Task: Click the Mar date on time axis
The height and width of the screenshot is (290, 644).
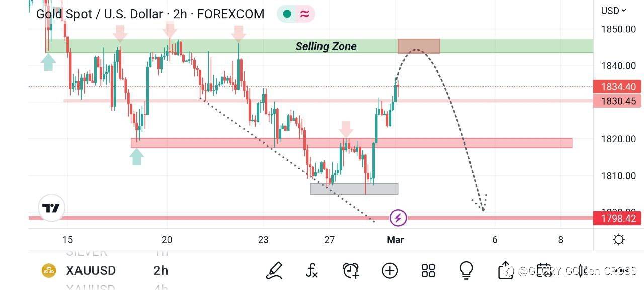Action: pyautogui.click(x=395, y=240)
